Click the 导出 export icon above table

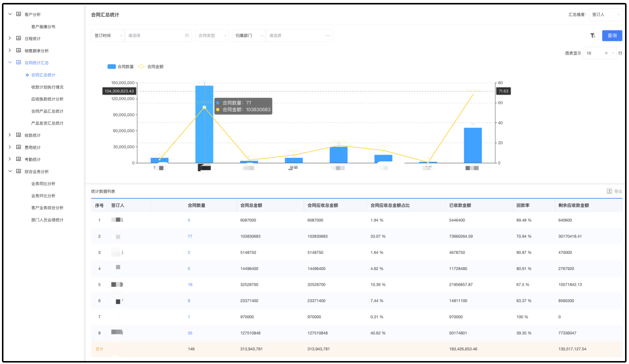coord(609,191)
